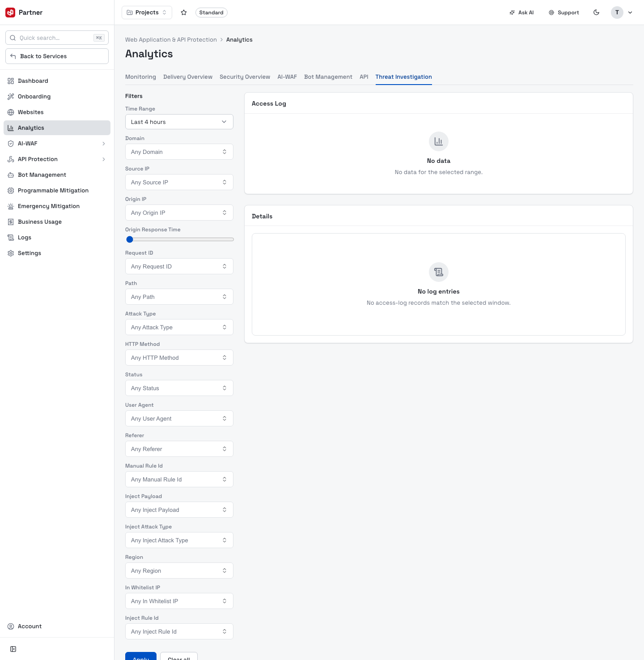The image size is (644, 660).
Task: Click the Origin Response Time slider handle
Action: pos(130,239)
